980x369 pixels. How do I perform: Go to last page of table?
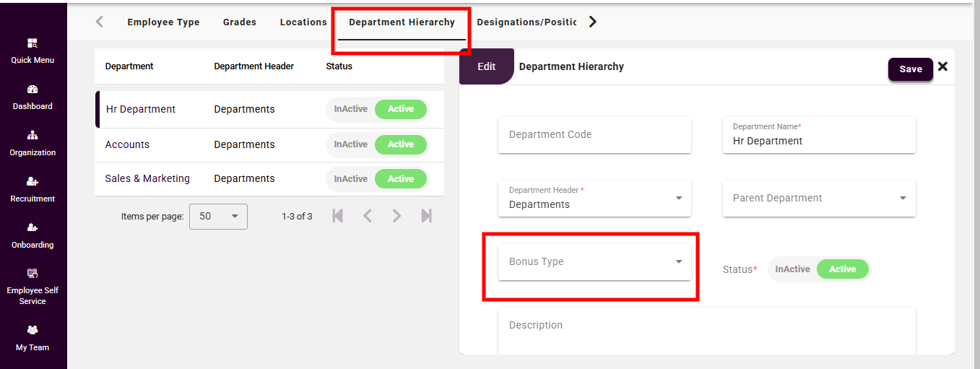pos(426,216)
